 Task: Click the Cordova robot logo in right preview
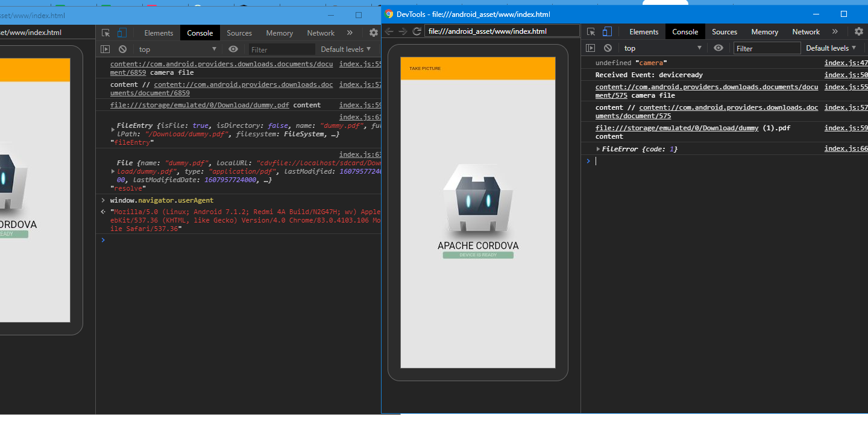click(478, 201)
